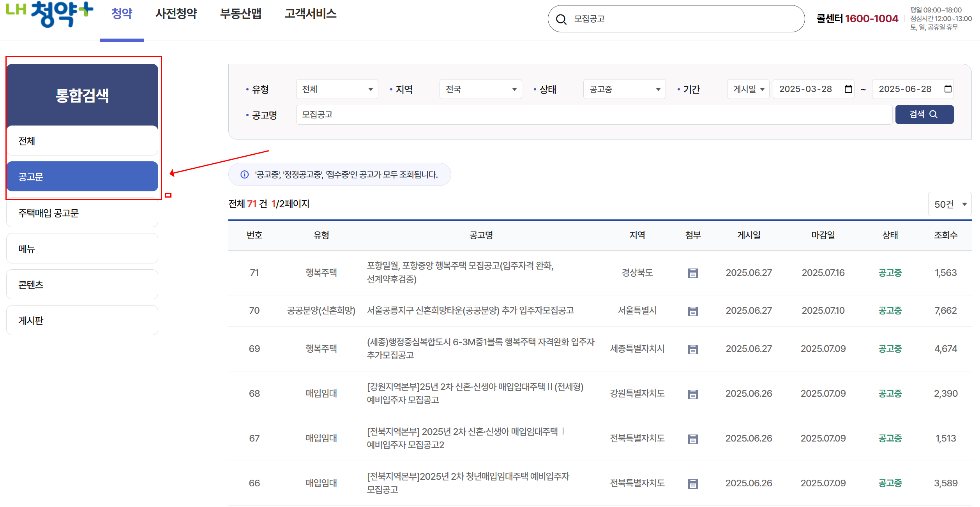Image resolution: width=980 pixels, height=507 pixels.
Task: Open attachment icon for announcement 69
Action: tap(692, 349)
